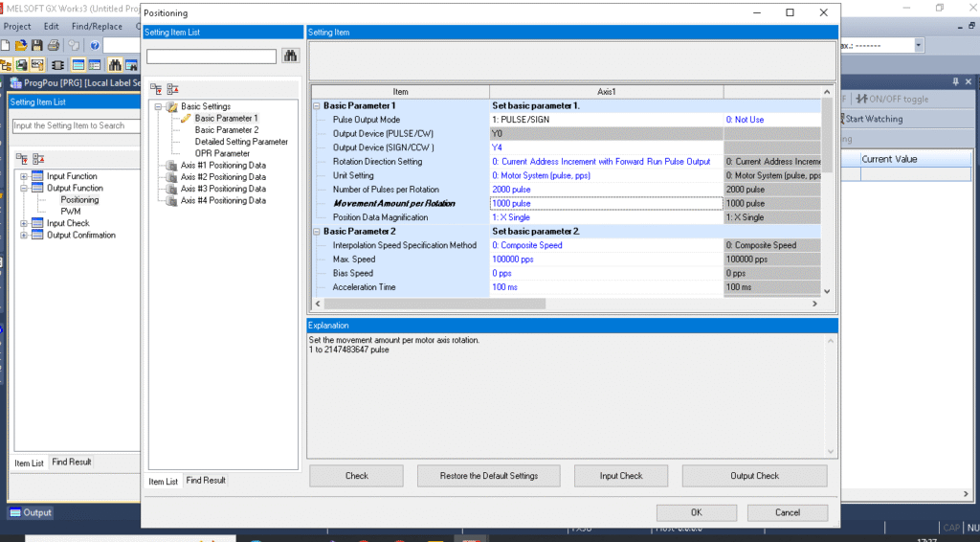Click Start Watching in background panel
980x542 pixels.
(872, 119)
